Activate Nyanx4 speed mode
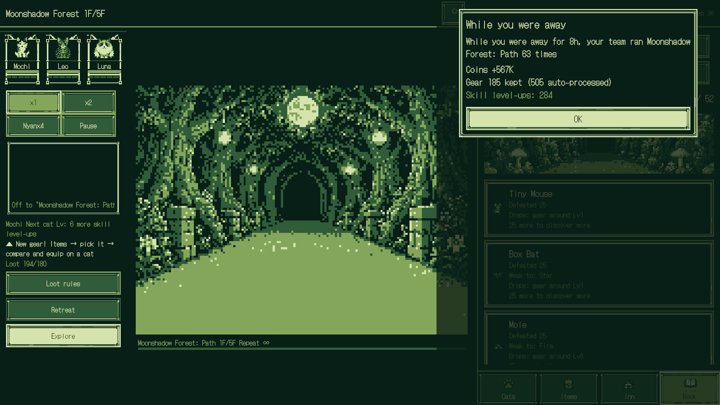This screenshot has height=405, width=720. 33,125
